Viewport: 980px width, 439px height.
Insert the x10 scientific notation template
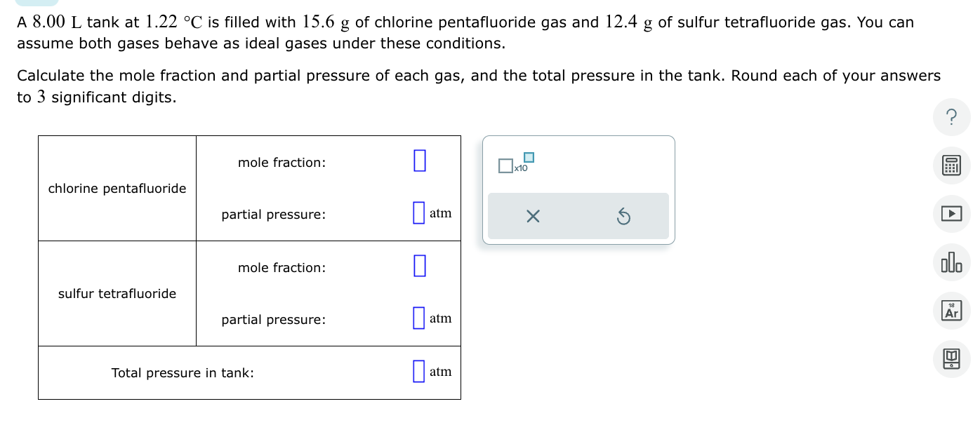click(516, 166)
